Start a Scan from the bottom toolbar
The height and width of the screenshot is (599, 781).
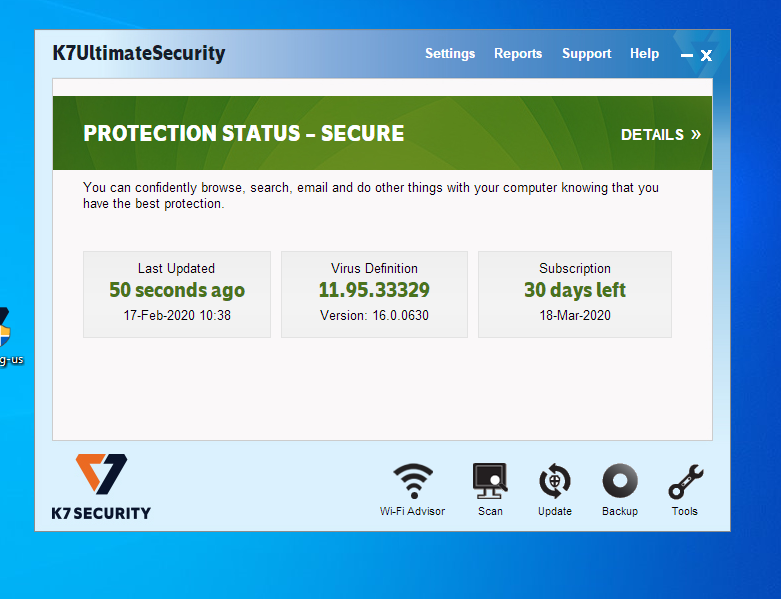[490, 482]
